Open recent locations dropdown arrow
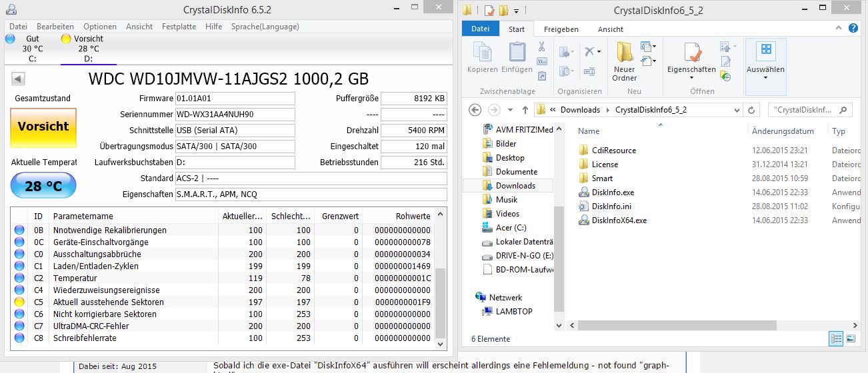The height and width of the screenshot is (373, 868). (x=510, y=110)
